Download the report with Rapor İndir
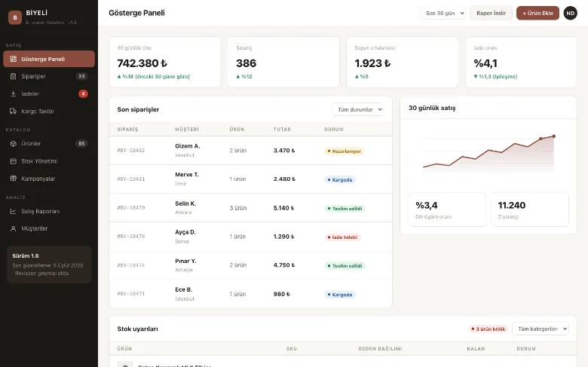This screenshot has height=367, width=588. (x=491, y=13)
